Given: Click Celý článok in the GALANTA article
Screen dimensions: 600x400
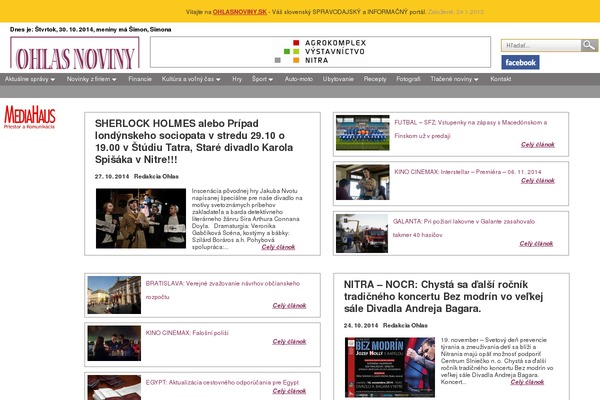Looking at the screenshot, I should tap(536, 244).
